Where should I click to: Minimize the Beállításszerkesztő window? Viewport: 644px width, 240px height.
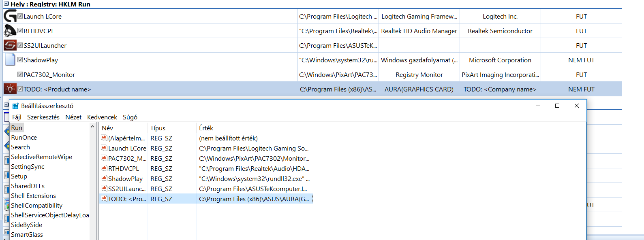click(538, 106)
